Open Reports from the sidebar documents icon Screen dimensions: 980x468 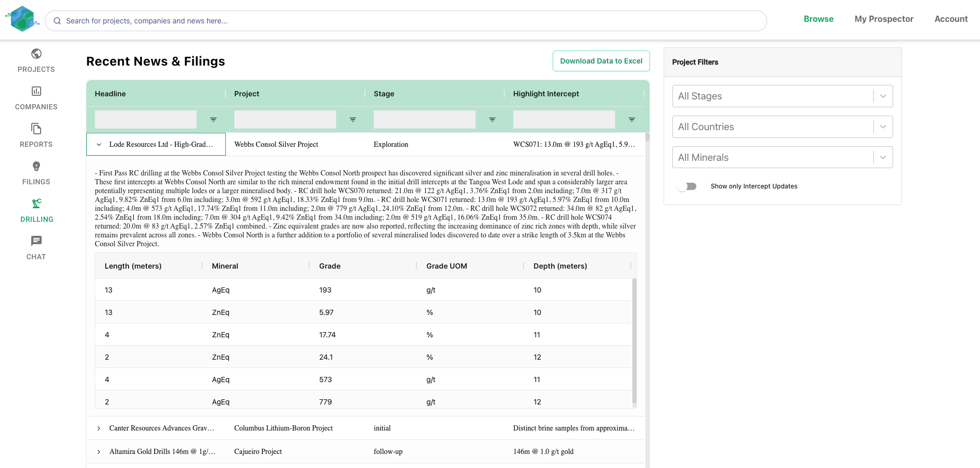coord(36,129)
